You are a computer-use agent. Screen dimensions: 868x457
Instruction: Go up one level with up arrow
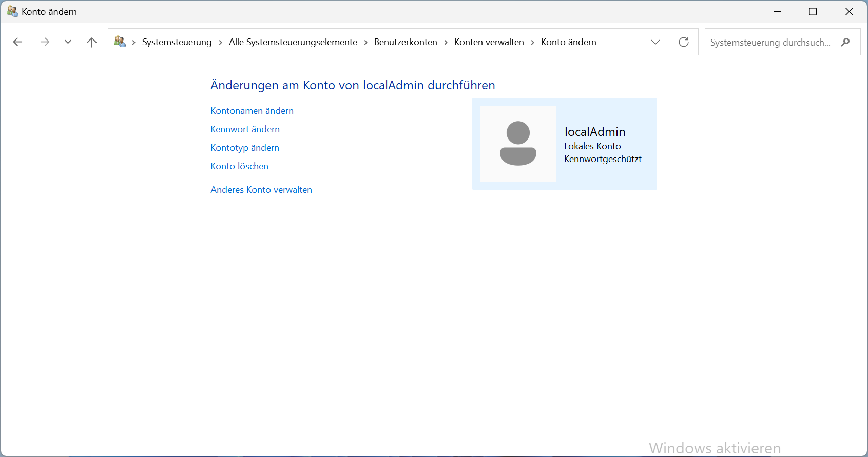click(x=92, y=42)
